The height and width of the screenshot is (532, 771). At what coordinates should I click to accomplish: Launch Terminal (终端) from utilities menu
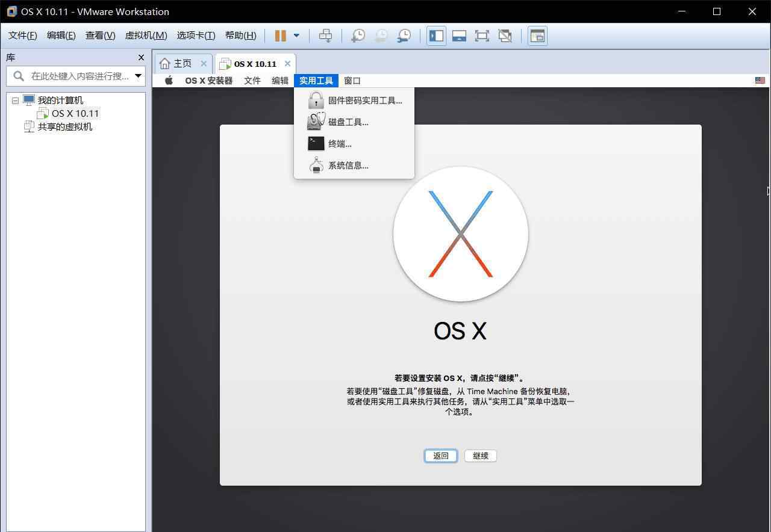tap(340, 144)
